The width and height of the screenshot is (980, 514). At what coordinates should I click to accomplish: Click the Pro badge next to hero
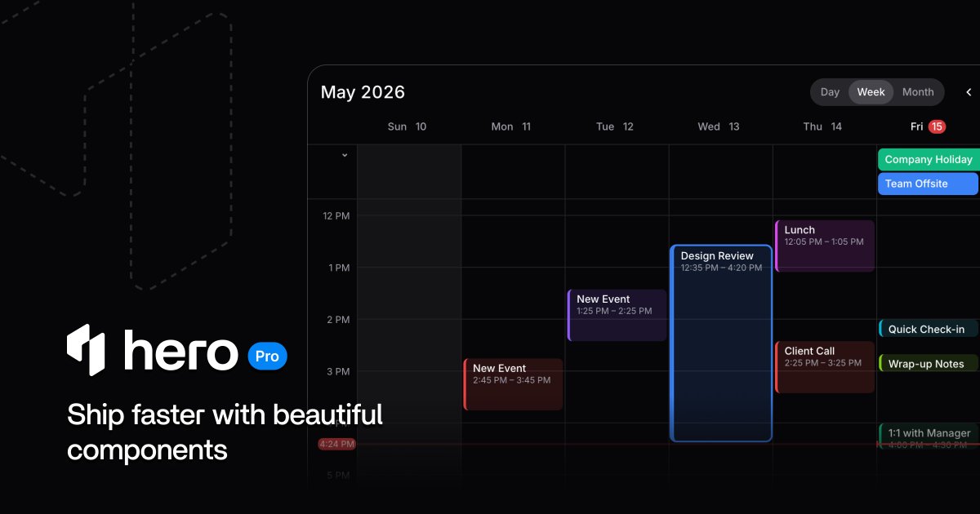pyautogui.click(x=267, y=357)
